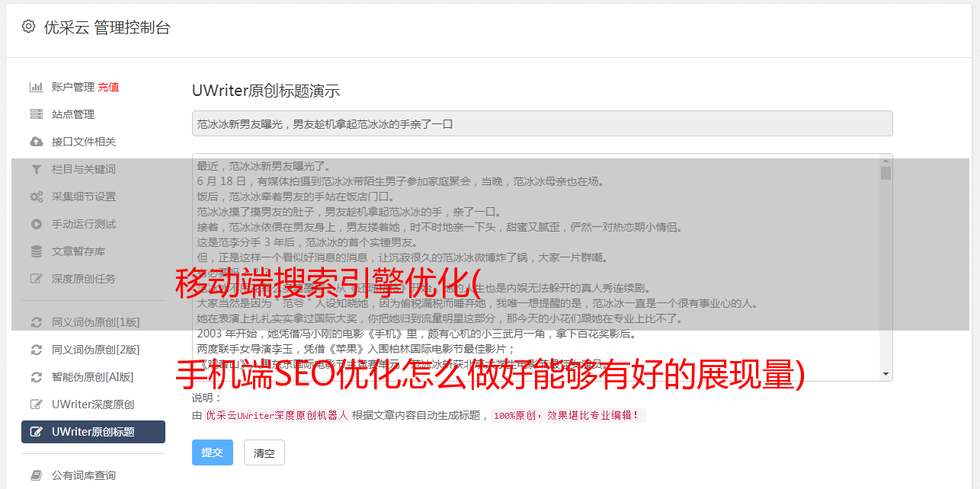This screenshot has height=489, width=980.
Task: Click the gears icon for 采集细节设置
Action: pyautogui.click(x=36, y=197)
